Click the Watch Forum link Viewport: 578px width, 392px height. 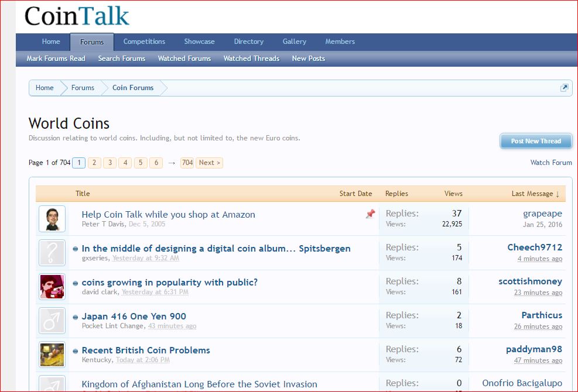pos(550,163)
